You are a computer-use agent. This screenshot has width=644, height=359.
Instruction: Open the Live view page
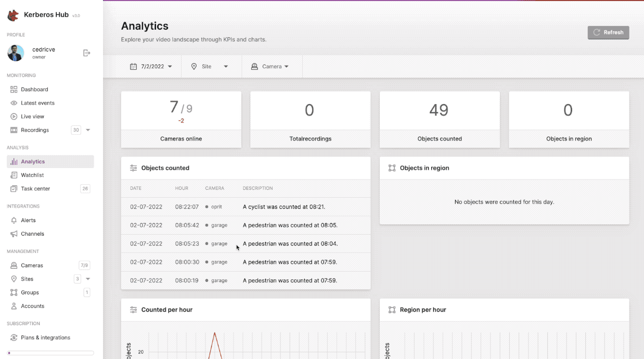(32, 116)
